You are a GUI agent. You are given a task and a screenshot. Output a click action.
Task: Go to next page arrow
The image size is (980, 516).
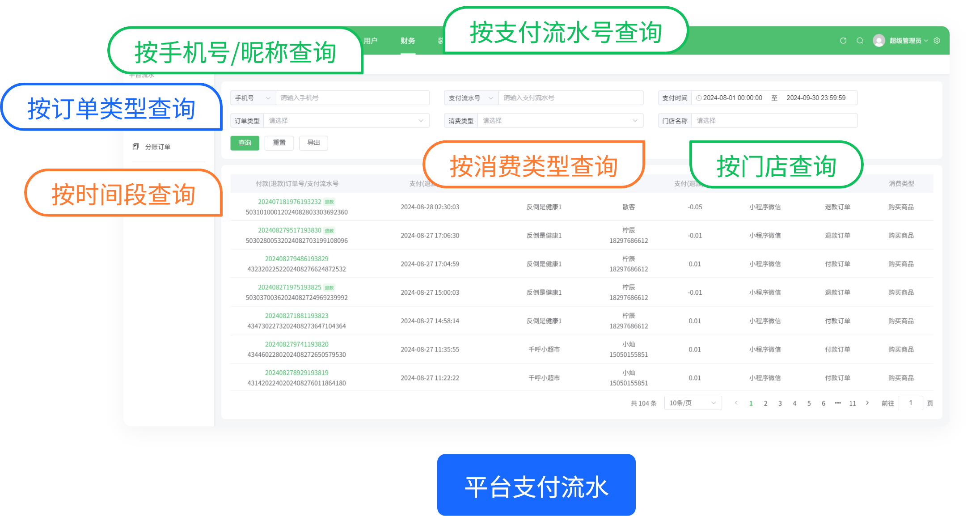tap(867, 403)
